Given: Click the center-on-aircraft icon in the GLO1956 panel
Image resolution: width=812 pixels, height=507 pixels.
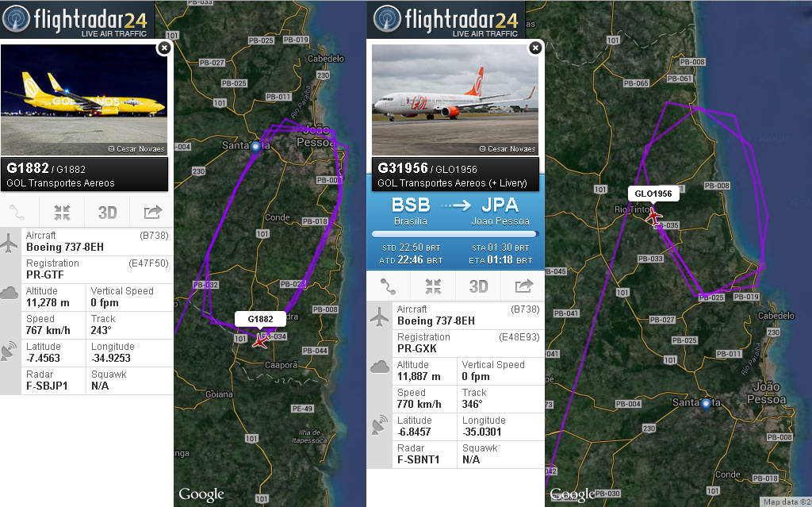Looking at the screenshot, I should click(x=434, y=286).
